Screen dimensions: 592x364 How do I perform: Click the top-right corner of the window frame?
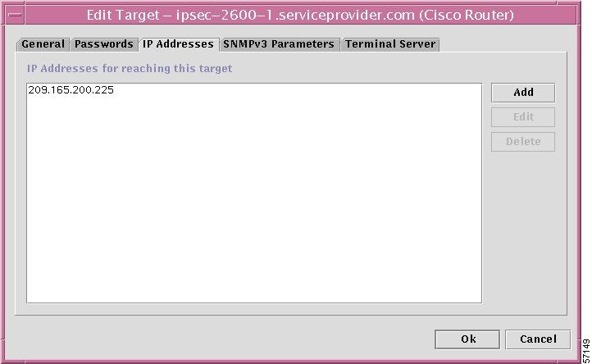(x=579, y=5)
